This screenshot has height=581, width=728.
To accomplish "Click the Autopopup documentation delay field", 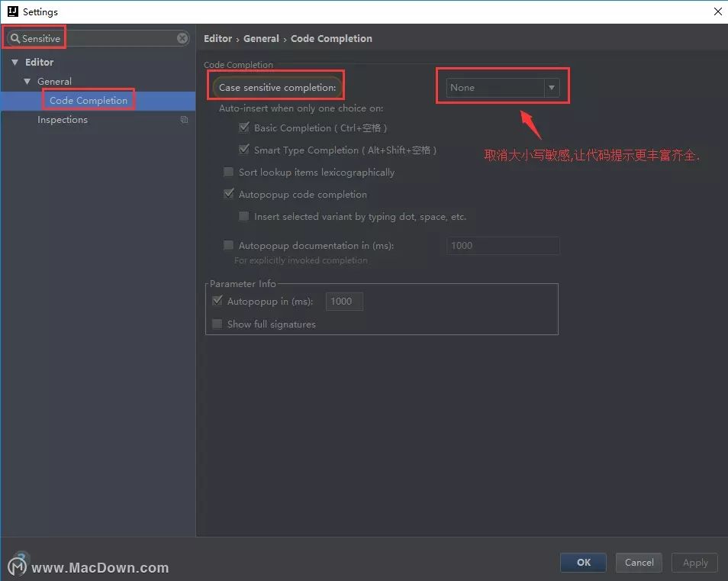I will tap(503, 245).
